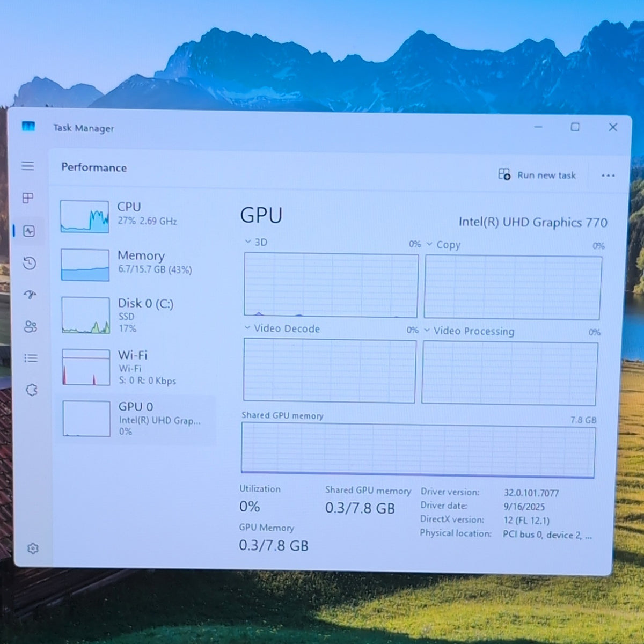Click Shared GPU memory 0.3/7.8 GB value

pyautogui.click(x=360, y=508)
